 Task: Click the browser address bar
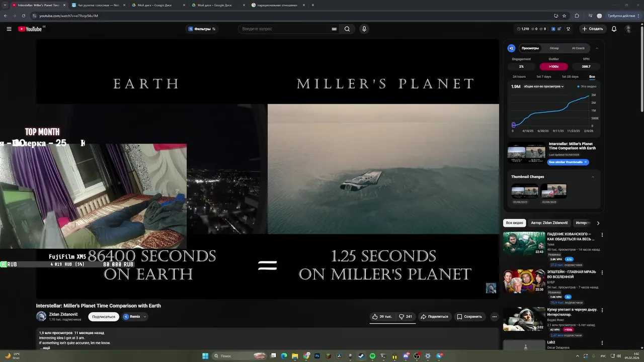tap(292, 16)
